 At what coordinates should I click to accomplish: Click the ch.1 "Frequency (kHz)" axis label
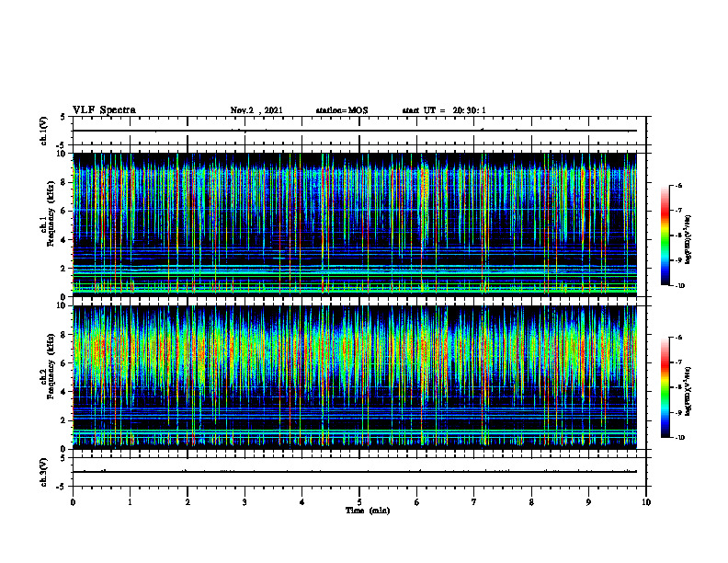tap(50, 213)
